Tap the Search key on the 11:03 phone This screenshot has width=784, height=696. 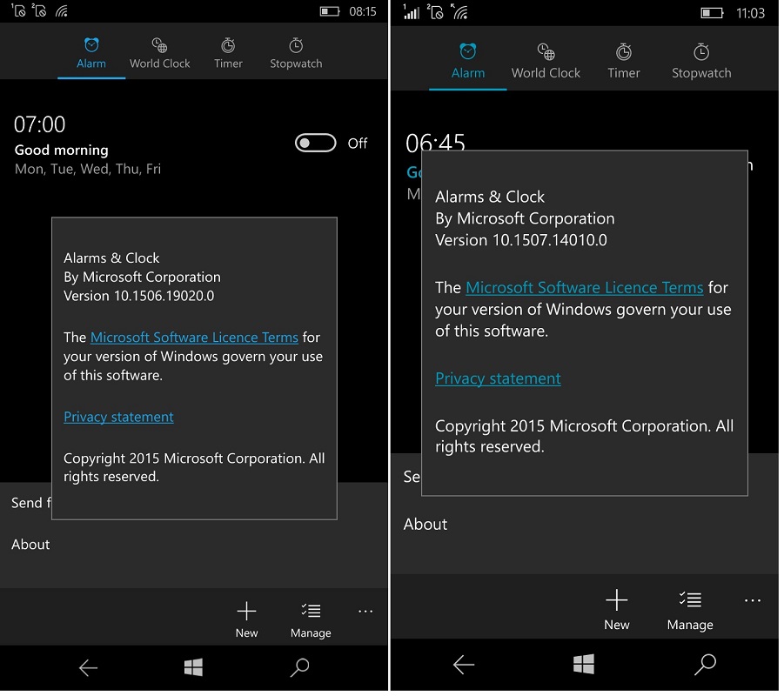(x=706, y=665)
